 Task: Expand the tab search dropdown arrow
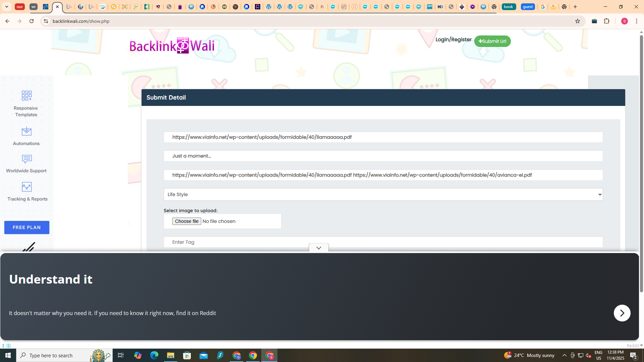pos(7,7)
